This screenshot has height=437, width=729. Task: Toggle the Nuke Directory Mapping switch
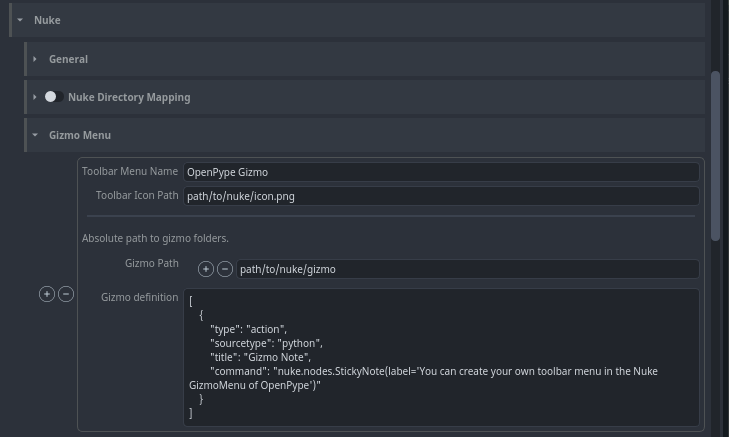[x=54, y=97]
